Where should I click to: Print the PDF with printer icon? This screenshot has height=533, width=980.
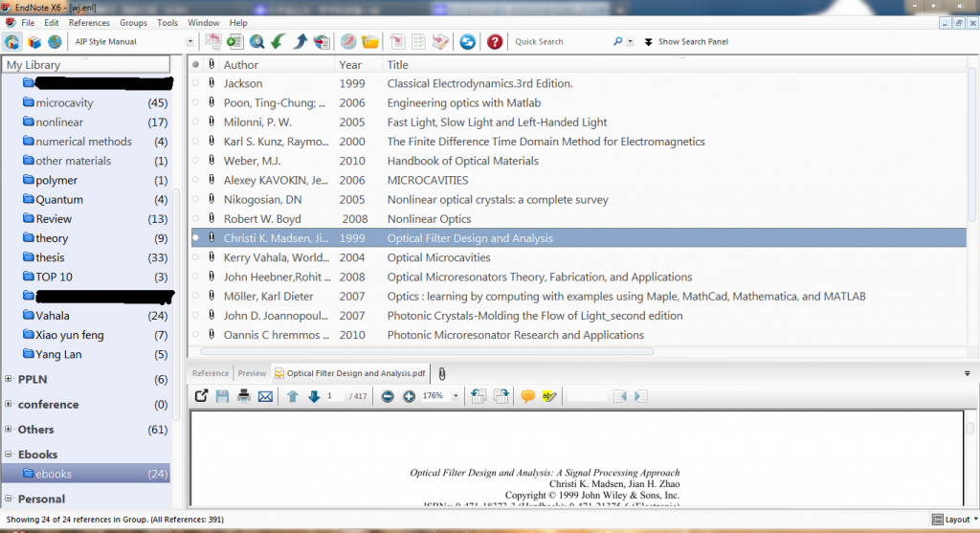[x=244, y=396]
